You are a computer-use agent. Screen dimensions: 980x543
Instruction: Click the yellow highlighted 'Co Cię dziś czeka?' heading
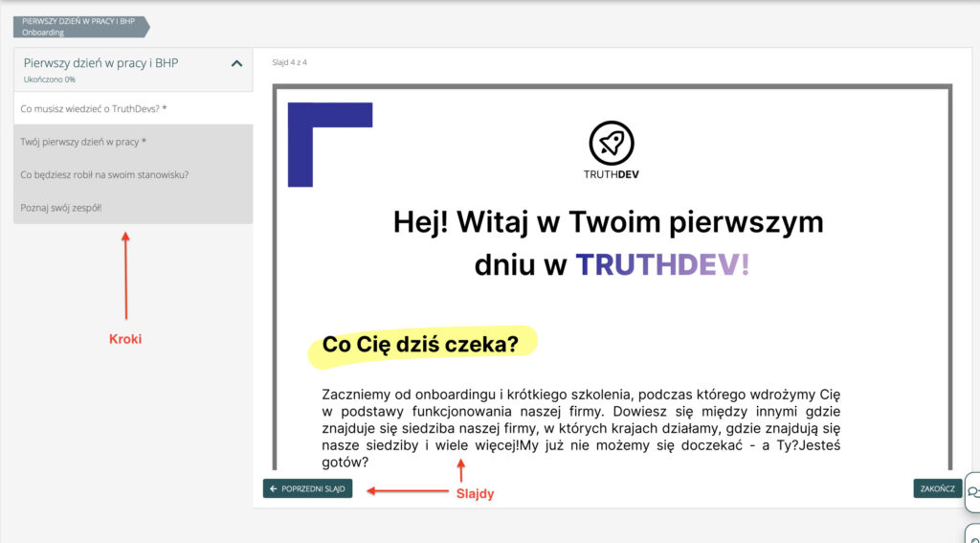coord(420,345)
